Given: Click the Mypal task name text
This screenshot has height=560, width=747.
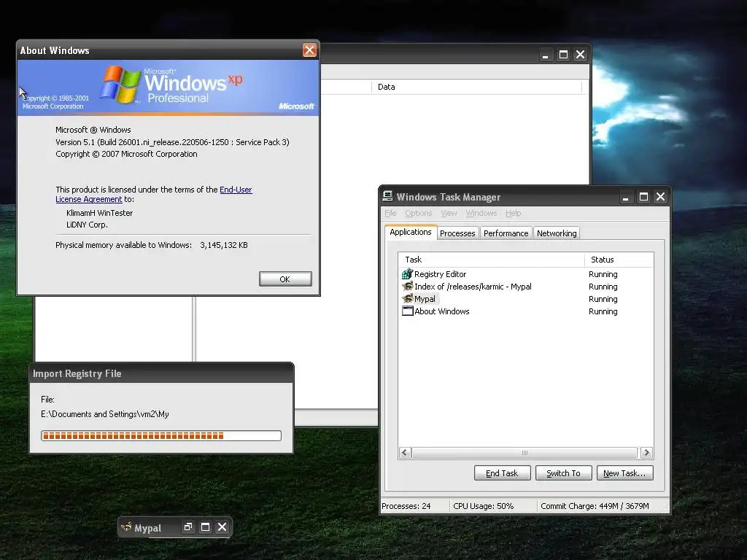Looking at the screenshot, I should 425,299.
